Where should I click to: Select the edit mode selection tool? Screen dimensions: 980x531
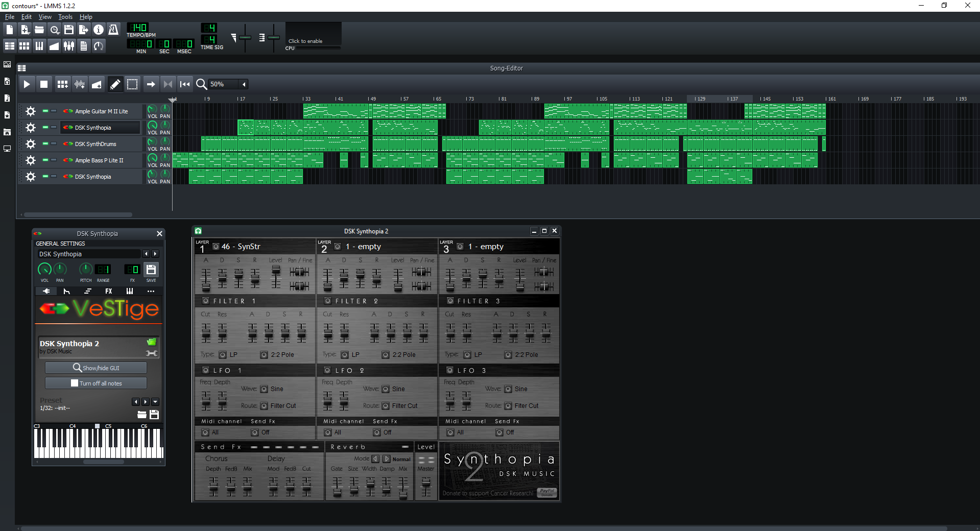(132, 84)
